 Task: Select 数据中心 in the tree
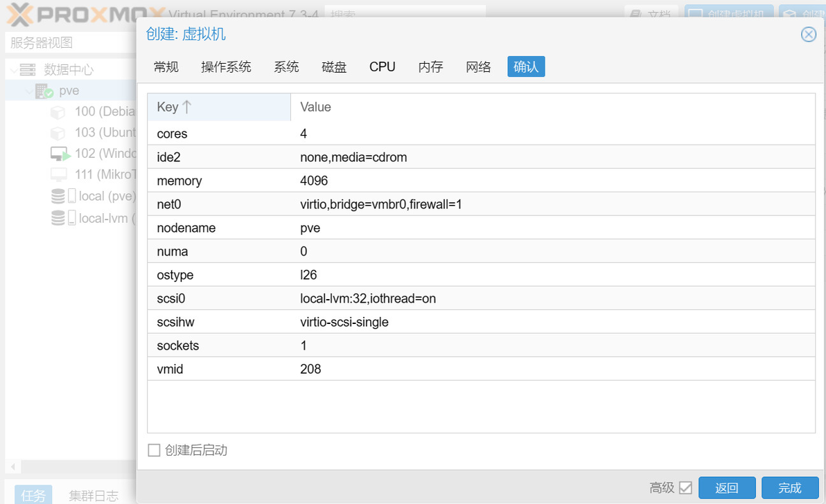pyautogui.click(x=69, y=69)
